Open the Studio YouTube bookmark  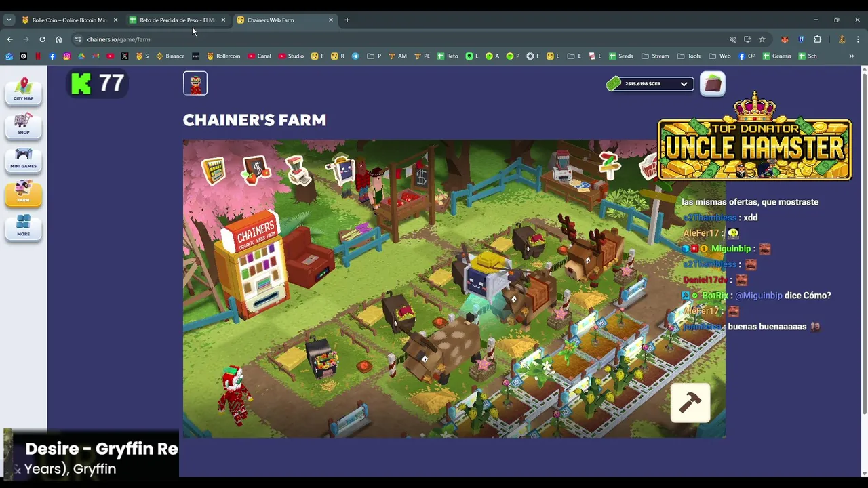coord(292,56)
